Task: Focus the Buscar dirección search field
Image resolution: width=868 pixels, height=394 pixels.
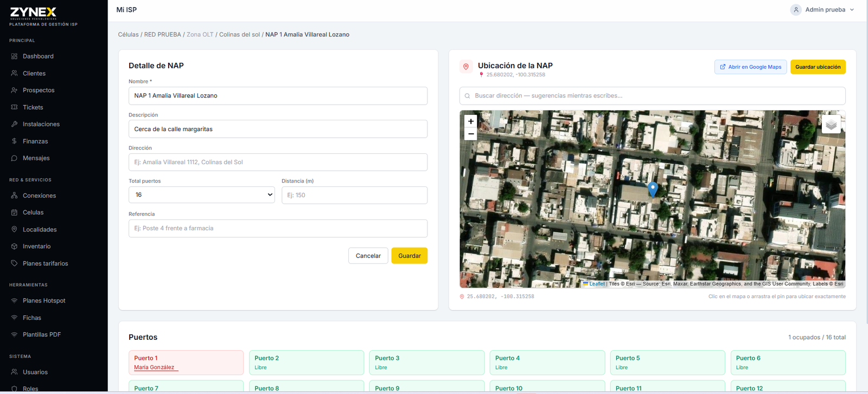Action: click(x=652, y=96)
